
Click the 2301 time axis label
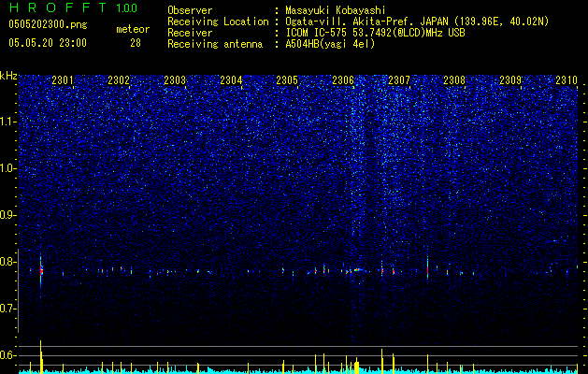63,79
